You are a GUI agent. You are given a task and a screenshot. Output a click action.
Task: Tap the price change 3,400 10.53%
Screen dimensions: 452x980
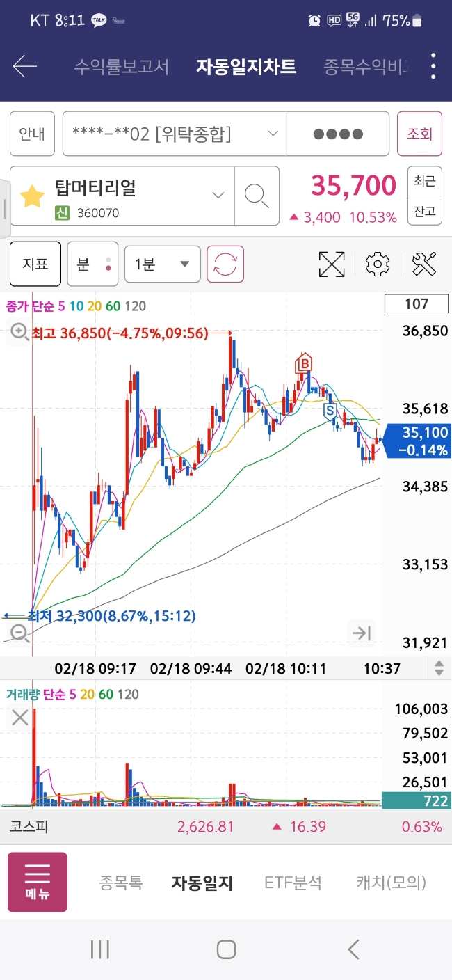pyautogui.click(x=342, y=217)
